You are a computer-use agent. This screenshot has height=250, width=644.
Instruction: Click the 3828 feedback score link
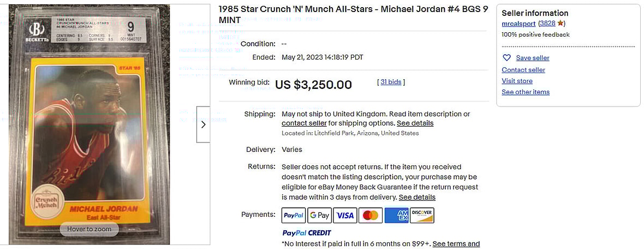point(547,23)
